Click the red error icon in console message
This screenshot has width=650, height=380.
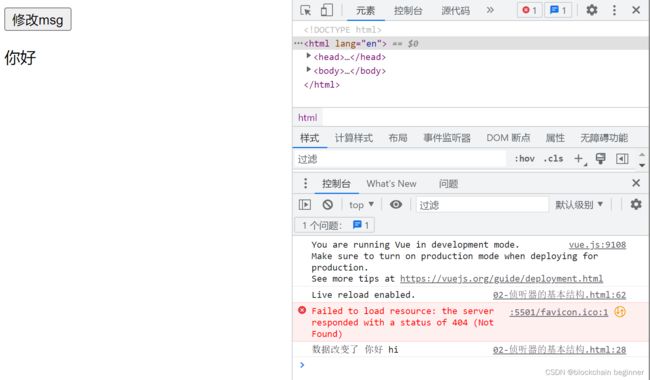302,310
